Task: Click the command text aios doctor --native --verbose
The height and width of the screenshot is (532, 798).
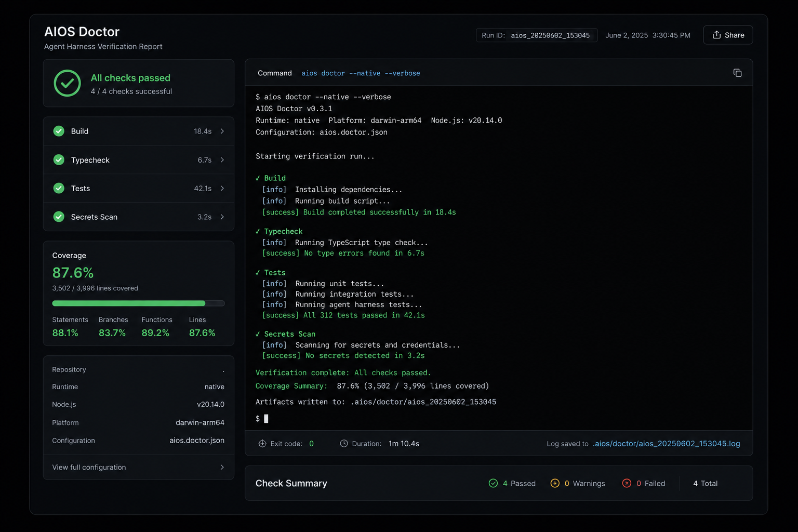Action: [361, 73]
